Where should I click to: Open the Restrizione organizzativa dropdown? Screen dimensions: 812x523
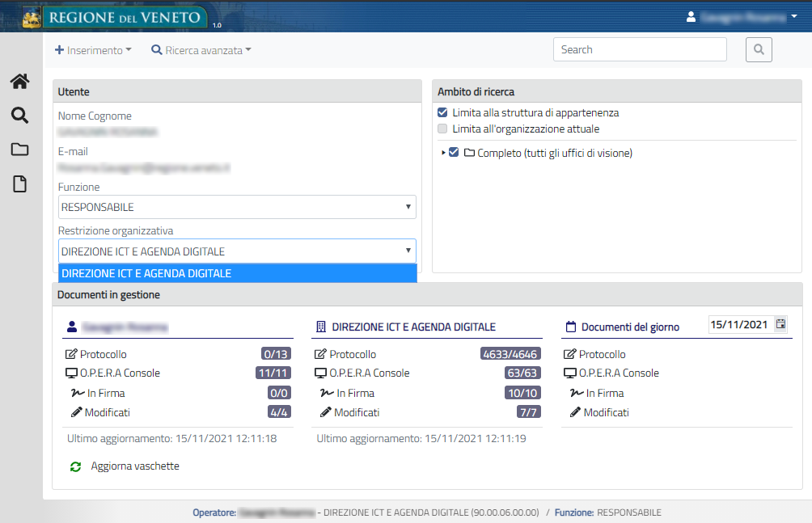pyautogui.click(x=237, y=251)
